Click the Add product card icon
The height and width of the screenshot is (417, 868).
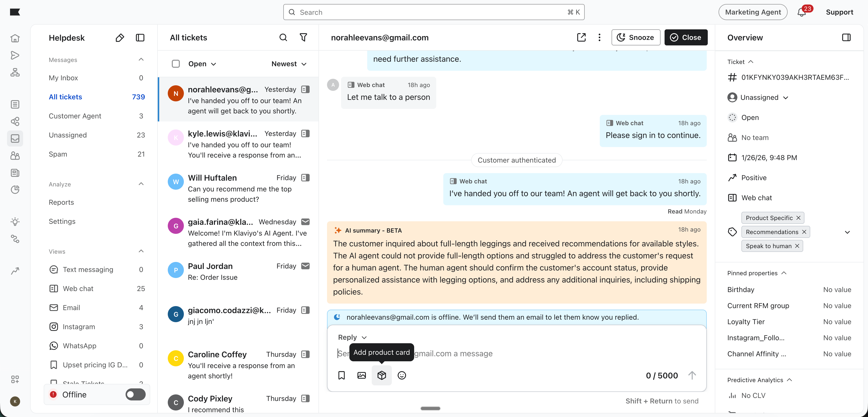pyautogui.click(x=382, y=375)
